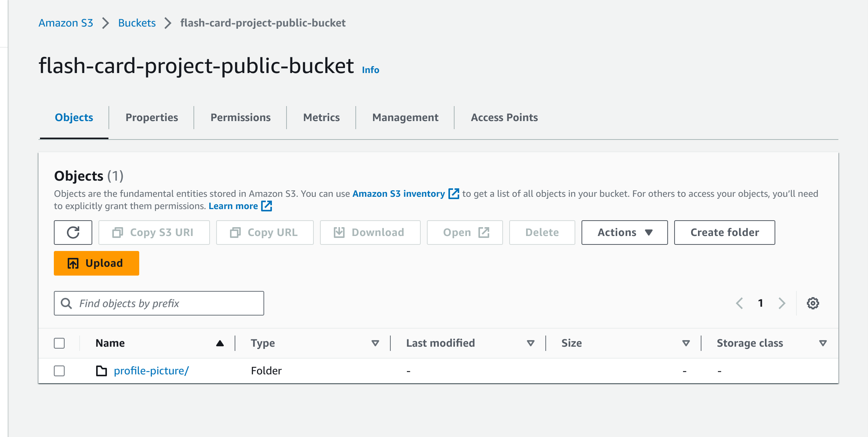Open the page display preferences gear icon
The image size is (868, 437).
coord(812,303)
